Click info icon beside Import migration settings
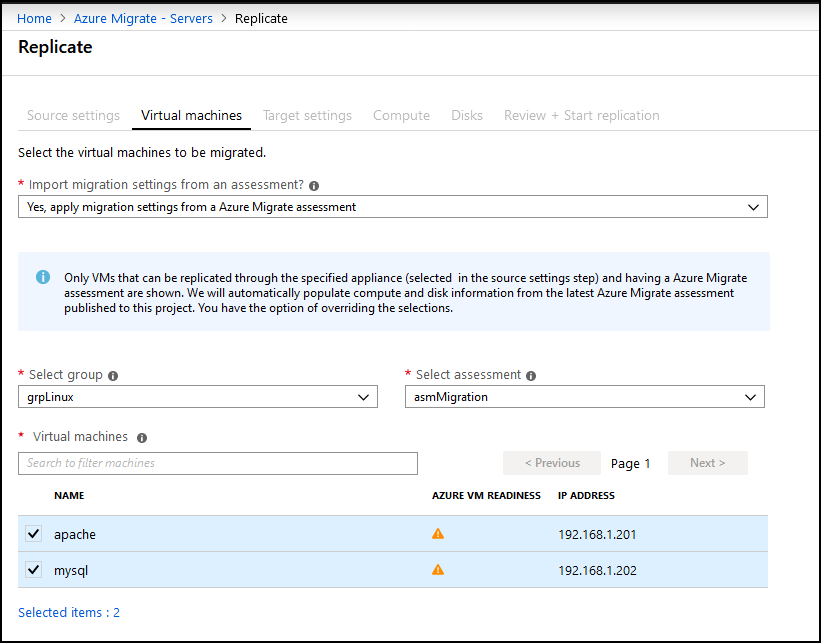 coord(314,186)
